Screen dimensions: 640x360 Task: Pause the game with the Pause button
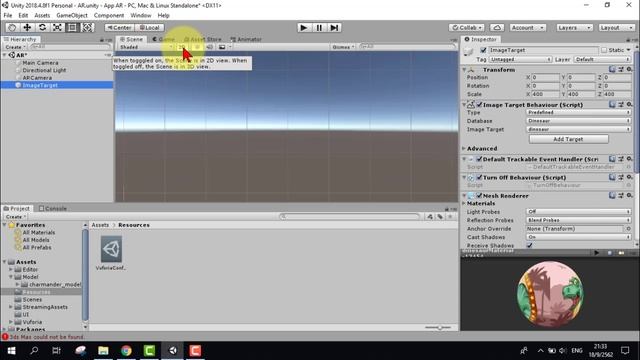pyautogui.click(x=319, y=27)
